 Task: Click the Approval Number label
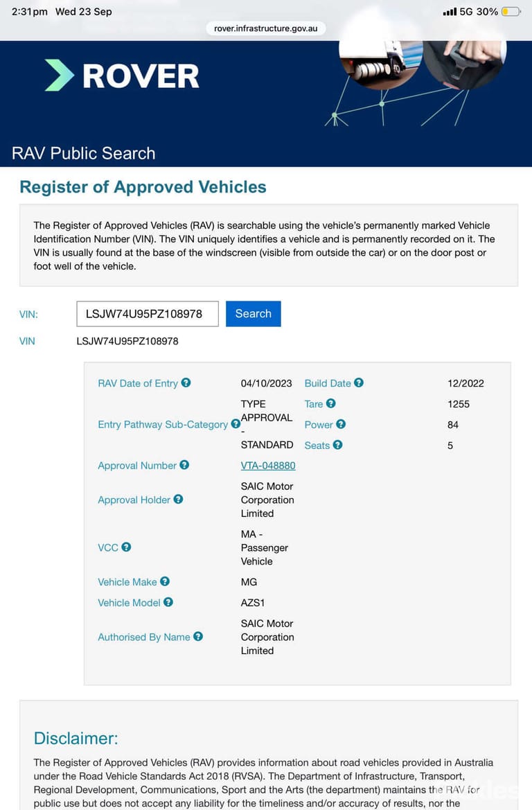137,466
